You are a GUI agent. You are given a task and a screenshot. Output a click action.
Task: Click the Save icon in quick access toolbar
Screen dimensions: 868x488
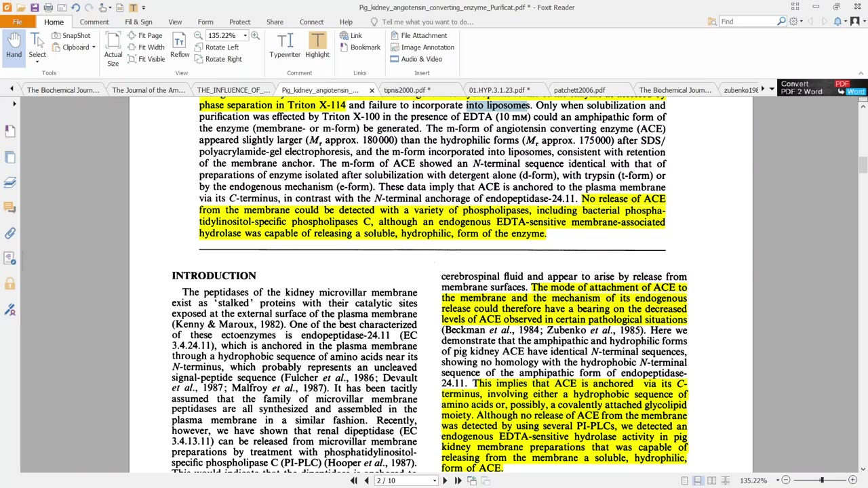[35, 7]
